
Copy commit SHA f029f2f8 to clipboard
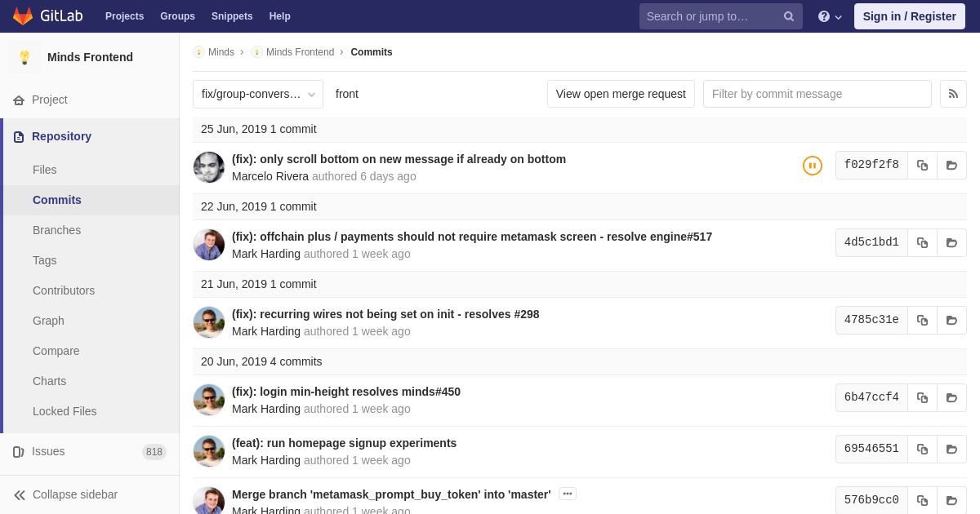[x=922, y=166]
